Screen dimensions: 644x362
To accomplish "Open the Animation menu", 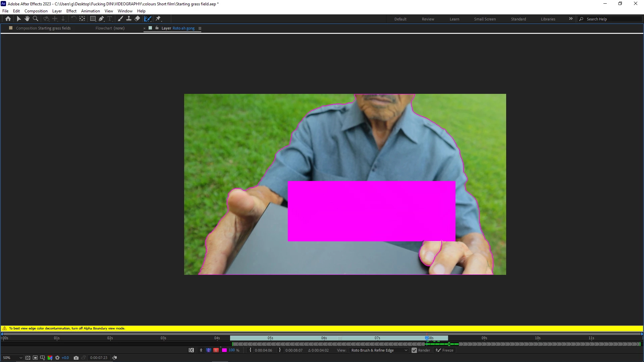I will tap(90, 11).
